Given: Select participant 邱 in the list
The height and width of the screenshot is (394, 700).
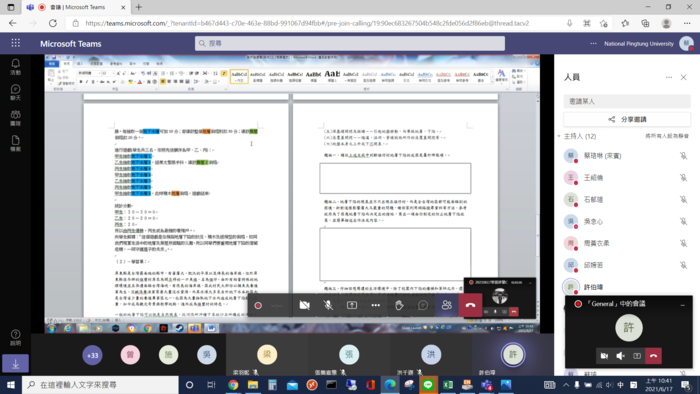Looking at the screenshot, I should coord(627,265).
